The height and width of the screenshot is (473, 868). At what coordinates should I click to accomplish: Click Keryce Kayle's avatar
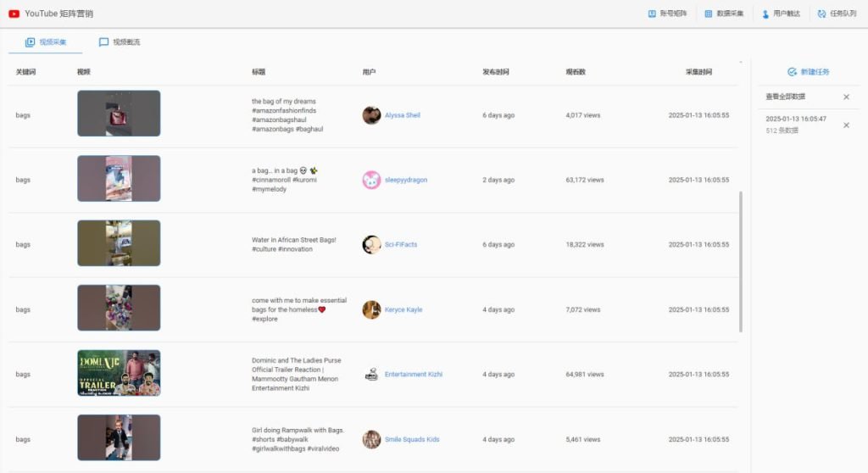tap(371, 309)
